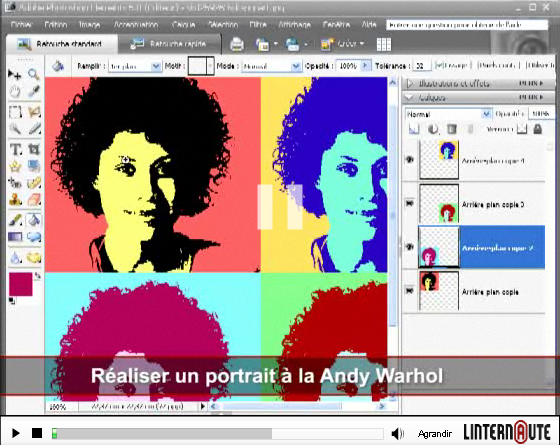Click the adjustment layer half-circle icon
The image size is (560, 445).
[432, 129]
